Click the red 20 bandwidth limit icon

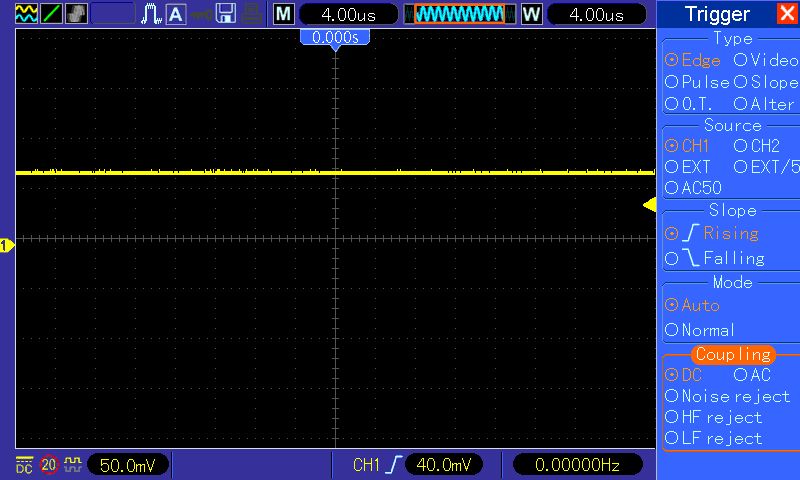[x=49, y=465]
